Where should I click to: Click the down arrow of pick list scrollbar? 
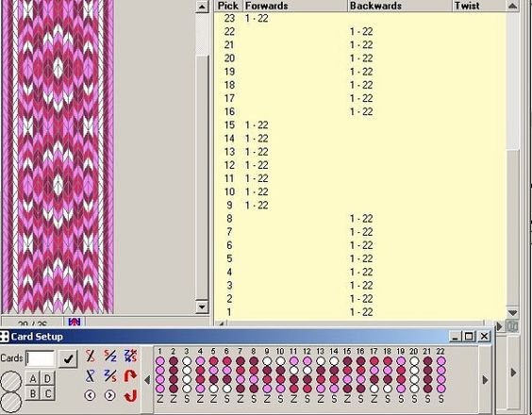512,312
